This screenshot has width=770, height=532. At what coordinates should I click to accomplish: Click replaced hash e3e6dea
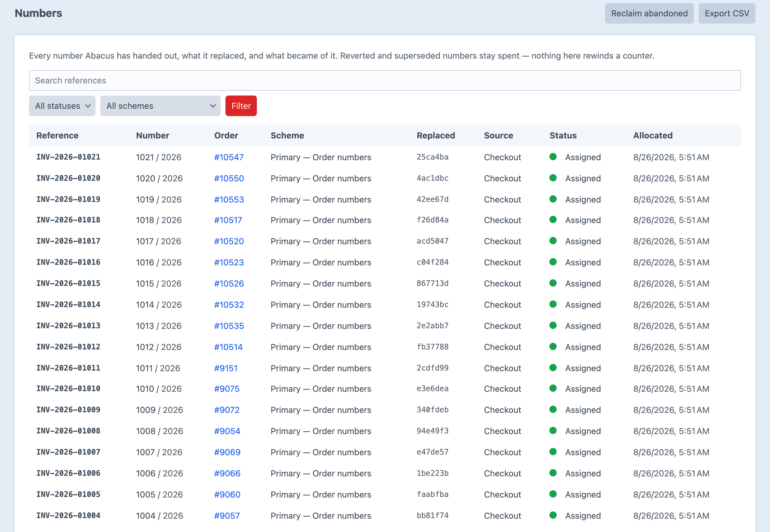pyautogui.click(x=432, y=389)
